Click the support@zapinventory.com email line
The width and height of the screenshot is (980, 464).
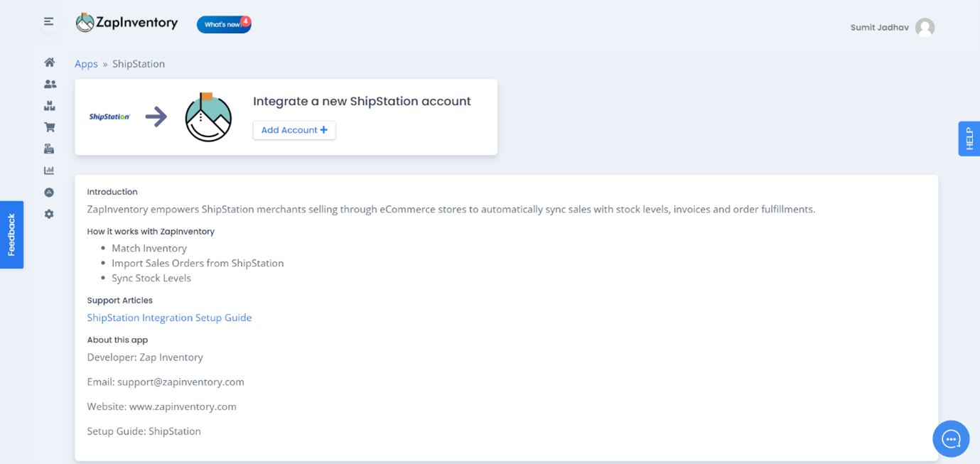click(166, 382)
